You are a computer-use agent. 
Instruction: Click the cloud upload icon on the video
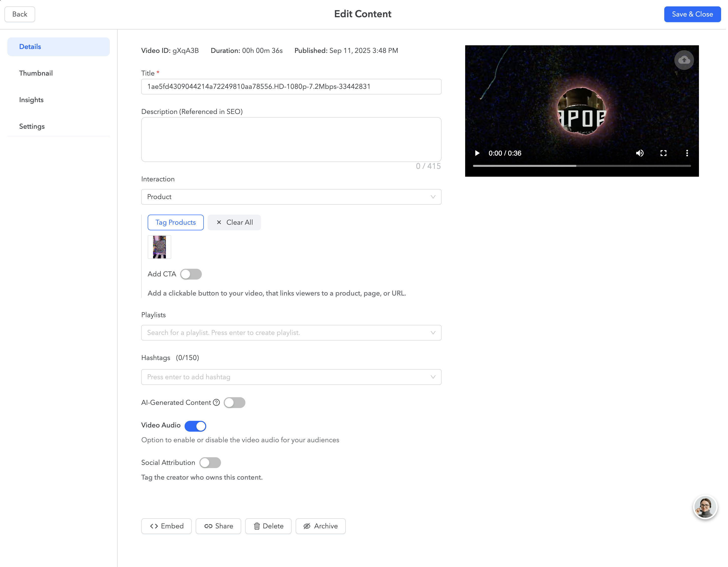pyautogui.click(x=684, y=60)
